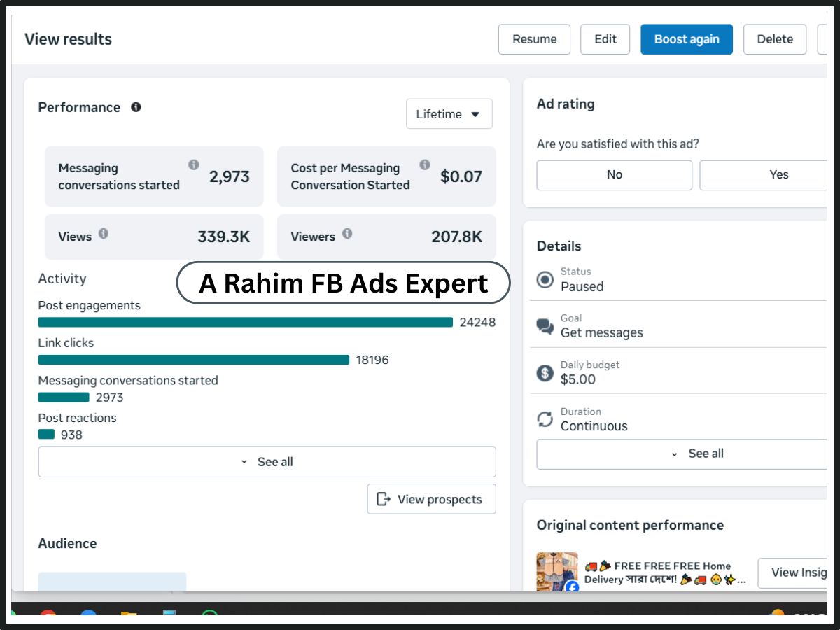This screenshot has height=630, width=840.
Task: Click the Messaging conversations started activity bar
Action: tap(64, 397)
